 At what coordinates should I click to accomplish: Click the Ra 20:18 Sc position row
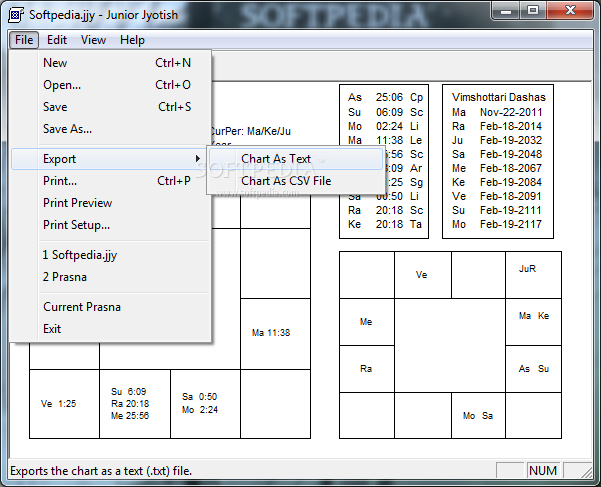click(x=385, y=210)
